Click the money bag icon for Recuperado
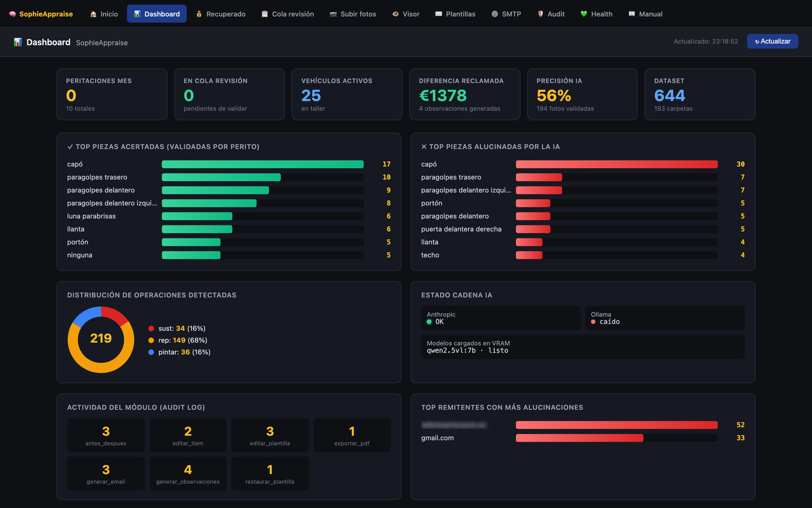Viewport: 812px width, 508px height. [x=199, y=14]
